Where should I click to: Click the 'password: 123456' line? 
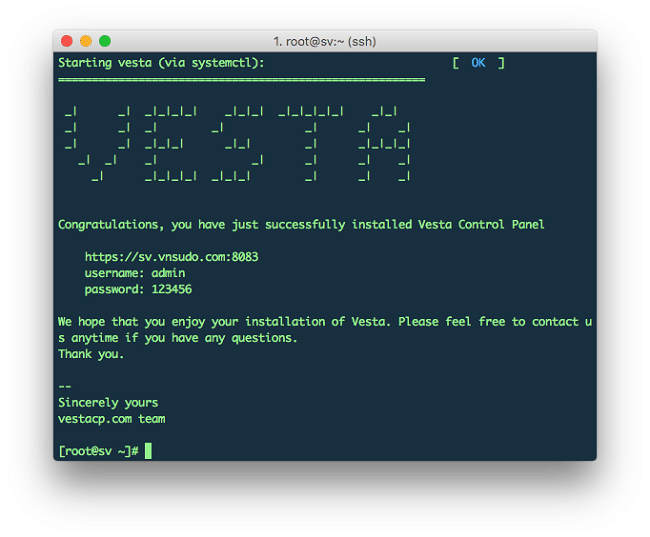click(x=138, y=289)
